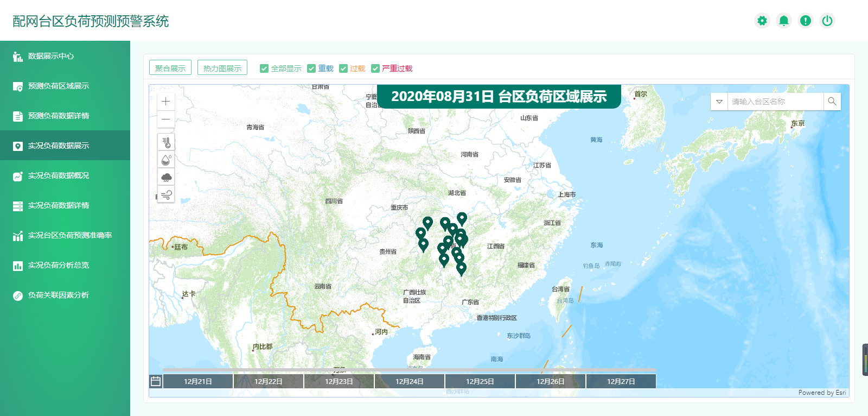The image size is (868, 416).
Task: Toggle the wind layer icon
Action: point(166,194)
